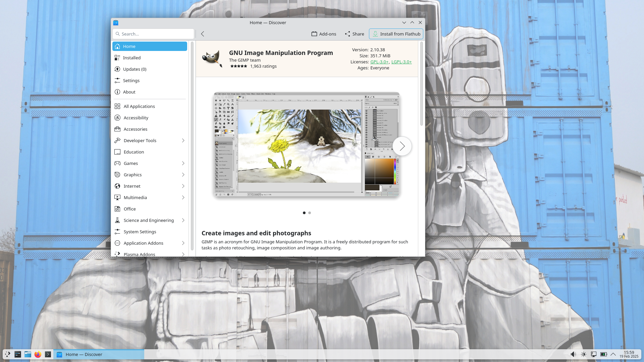Expand the Internet subcategories chevron
This screenshot has height=362, width=644.
click(183, 186)
